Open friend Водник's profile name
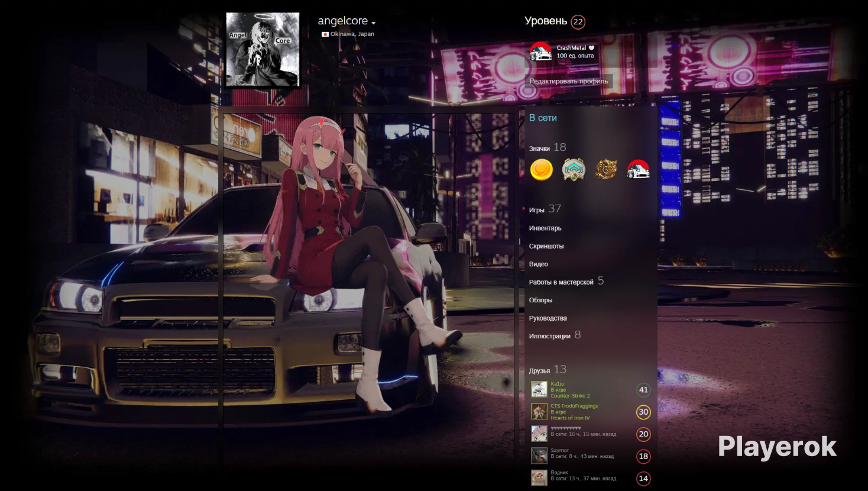Screen dimensions: 868x491 click(x=559, y=473)
